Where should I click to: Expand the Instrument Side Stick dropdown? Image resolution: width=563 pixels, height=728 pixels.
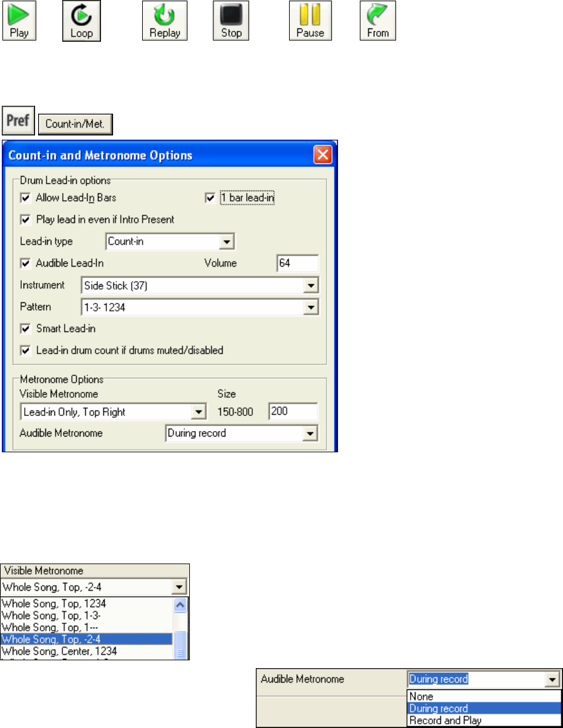click(311, 285)
